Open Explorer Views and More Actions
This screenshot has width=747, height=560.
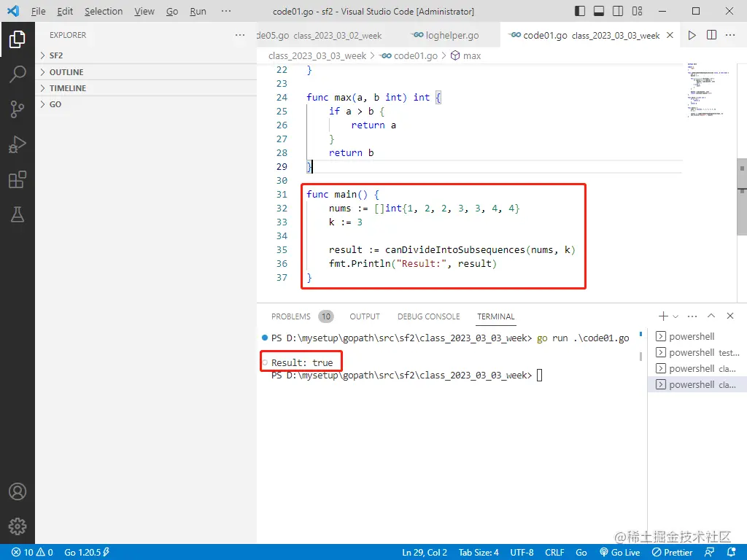pyautogui.click(x=239, y=35)
